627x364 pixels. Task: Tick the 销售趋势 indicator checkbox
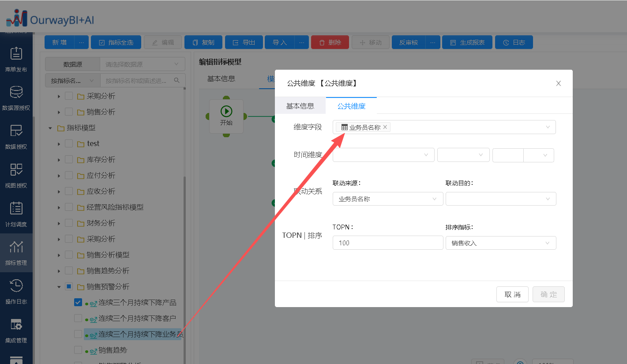[x=78, y=350]
